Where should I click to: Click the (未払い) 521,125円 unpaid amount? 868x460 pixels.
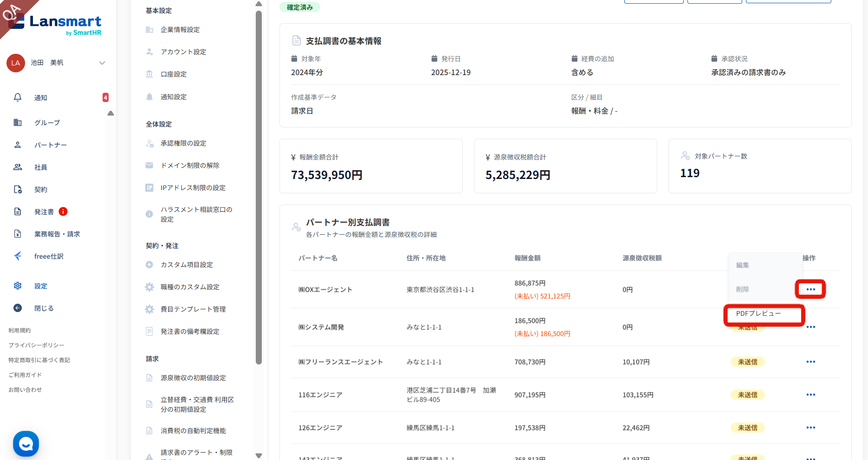tap(543, 296)
